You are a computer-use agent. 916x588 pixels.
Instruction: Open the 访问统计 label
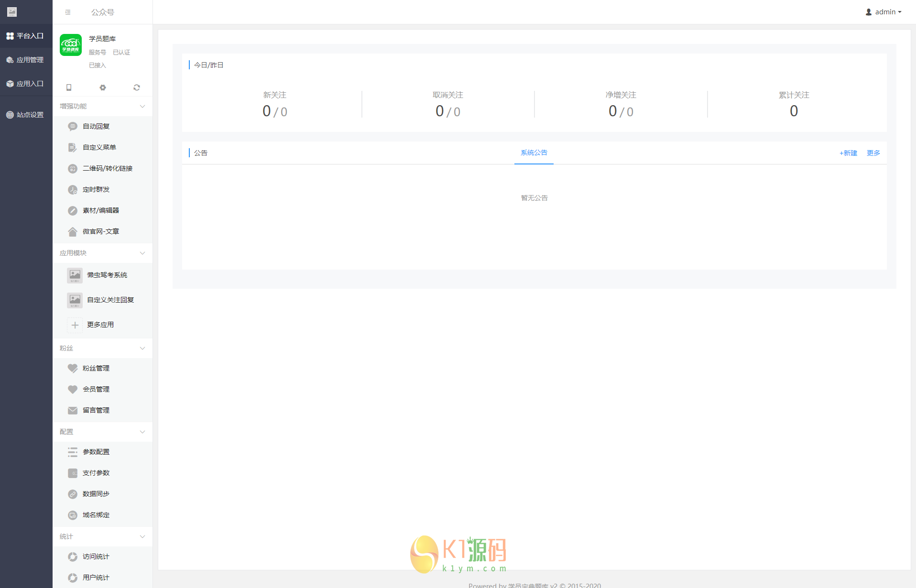point(96,556)
